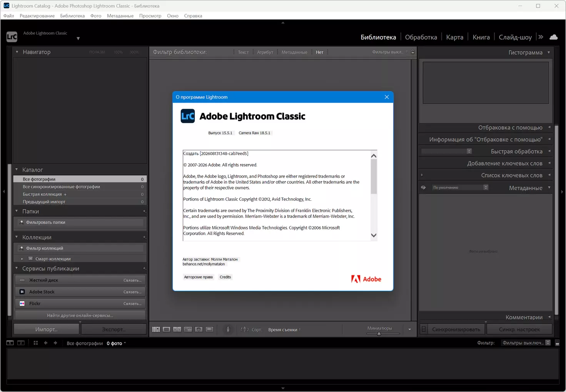Open the Фильтры выключ. filmstrip filter dropdown
This screenshot has width=566, height=392.
pyautogui.click(x=526, y=343)
